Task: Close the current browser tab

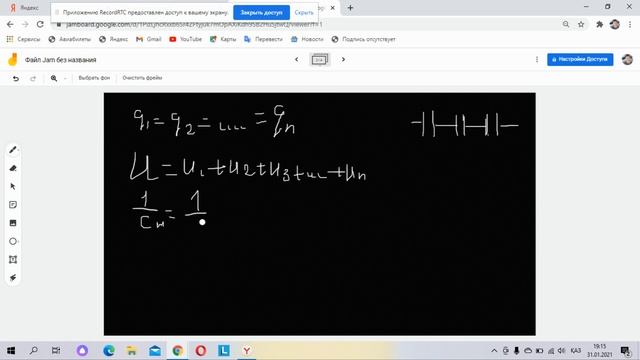Action: point(333,8)
